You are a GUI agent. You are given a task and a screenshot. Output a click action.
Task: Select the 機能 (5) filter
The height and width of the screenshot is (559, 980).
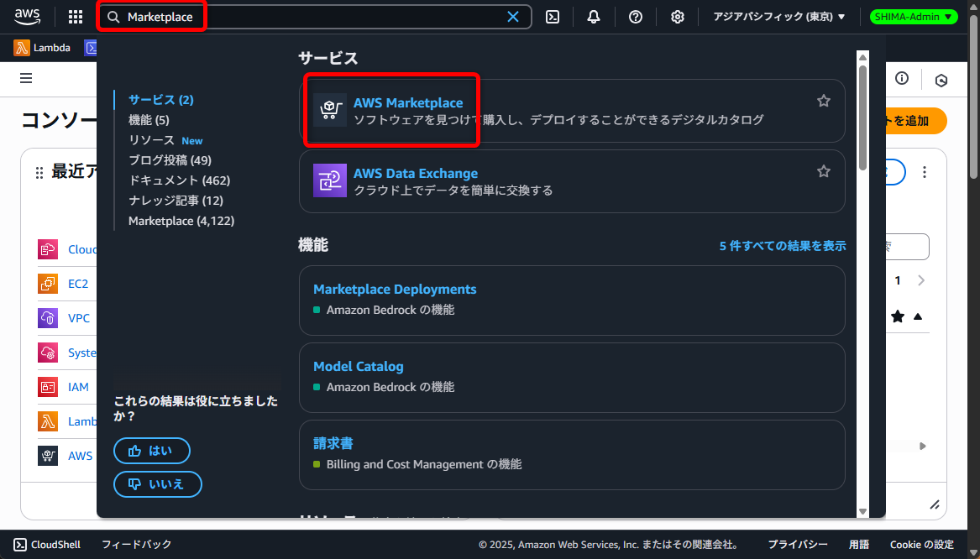[149, 119]
